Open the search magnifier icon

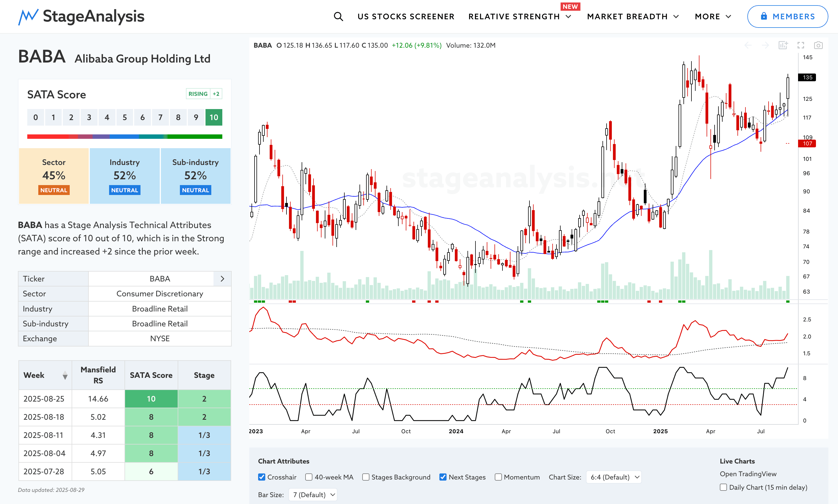click(x=338, y=16)
